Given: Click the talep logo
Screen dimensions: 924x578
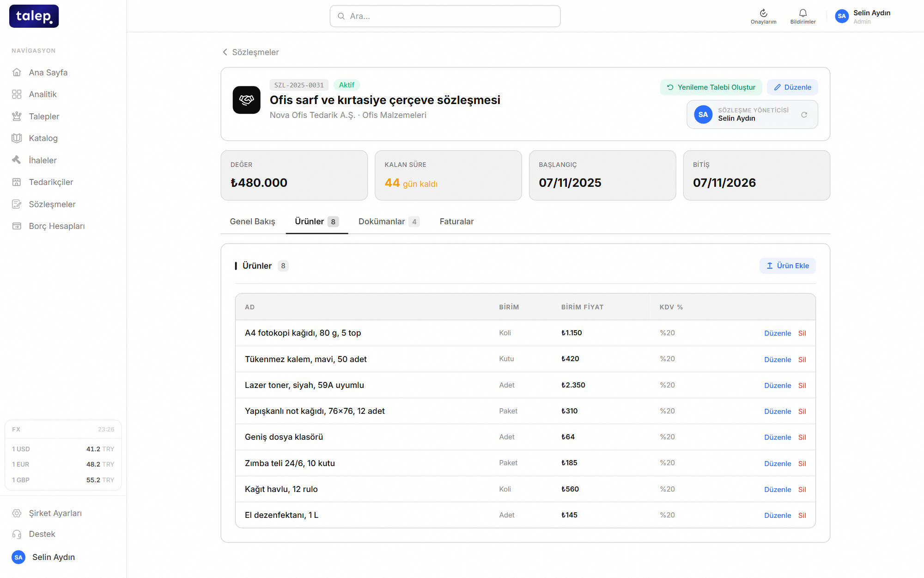Looking at the screenshot, I should point(34,16).
